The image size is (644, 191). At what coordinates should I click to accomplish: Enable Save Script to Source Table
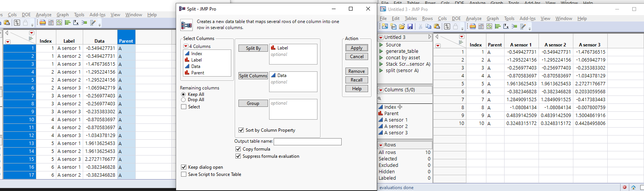tap(184, 174)
